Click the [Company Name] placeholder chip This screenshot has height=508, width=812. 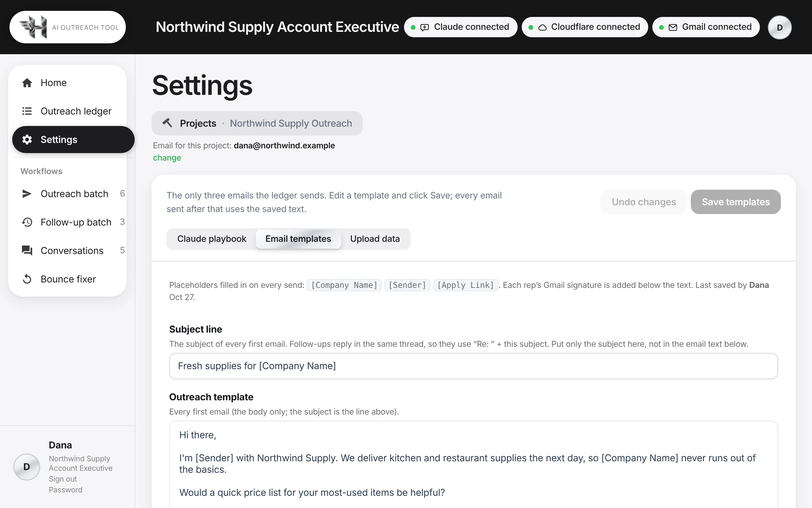pos(344,285)
